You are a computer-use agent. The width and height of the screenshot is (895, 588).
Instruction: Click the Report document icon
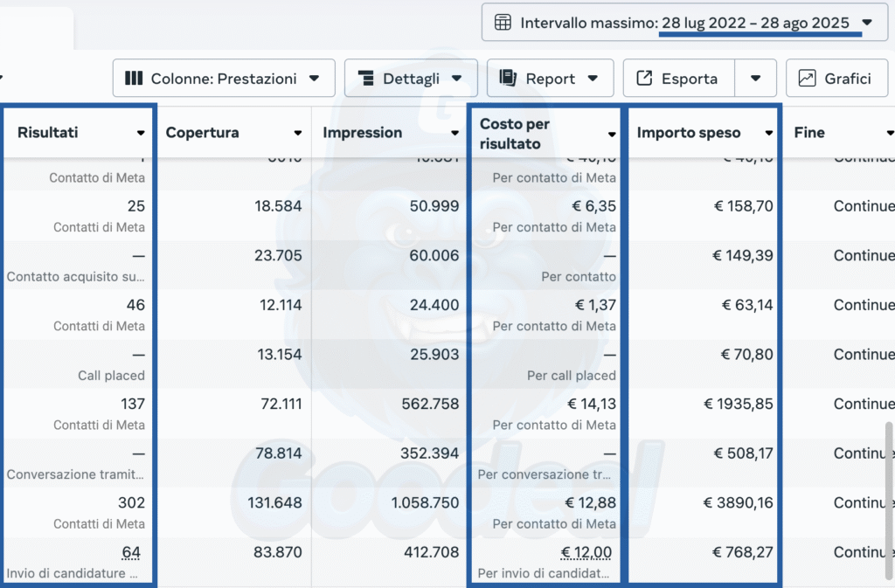pos(508,79)
